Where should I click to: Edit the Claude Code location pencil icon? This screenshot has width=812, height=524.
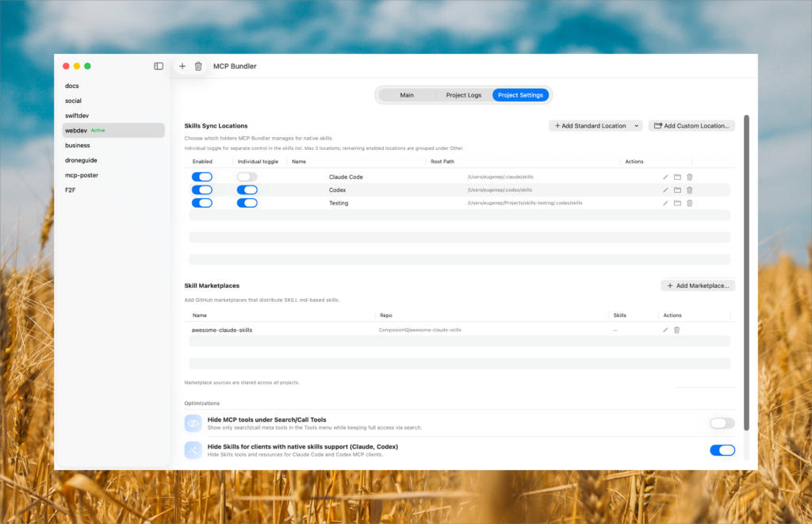665,177
